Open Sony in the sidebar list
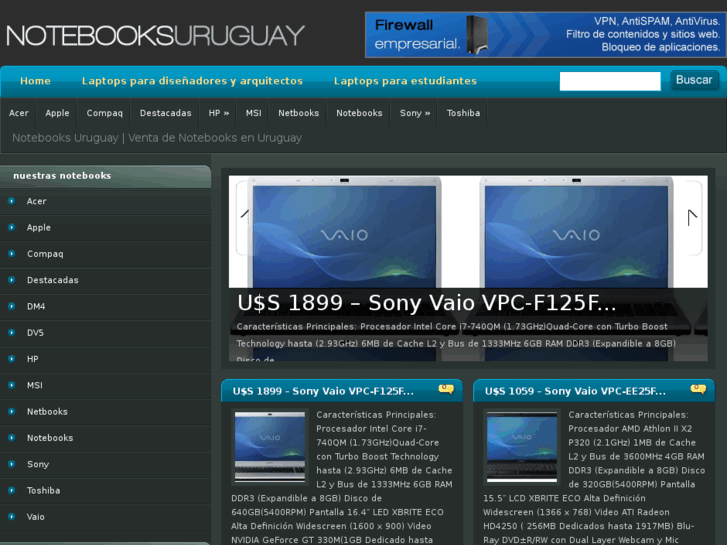Image resolution: width=727 pixels, height=545 pixels. tap(38, 464)
